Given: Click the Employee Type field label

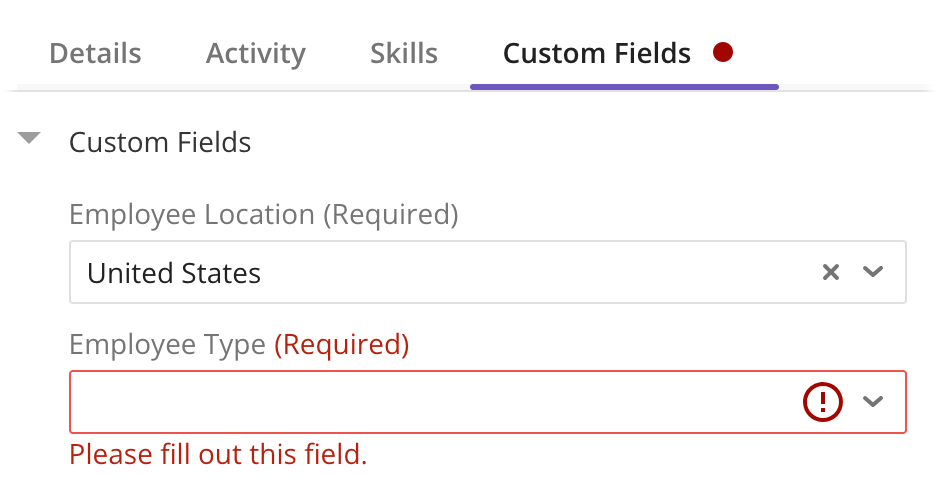Looking at the screenshot, I should [x=167, y=345].
